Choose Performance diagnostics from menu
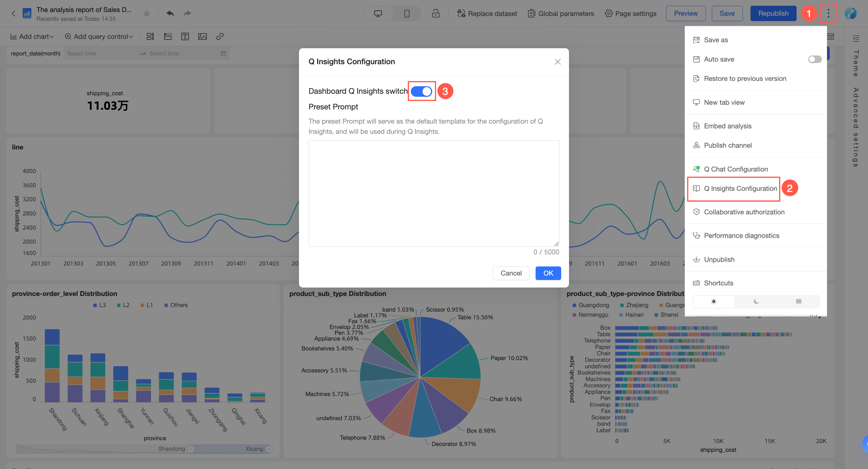The image size is (868, 469). pos(741,235)
